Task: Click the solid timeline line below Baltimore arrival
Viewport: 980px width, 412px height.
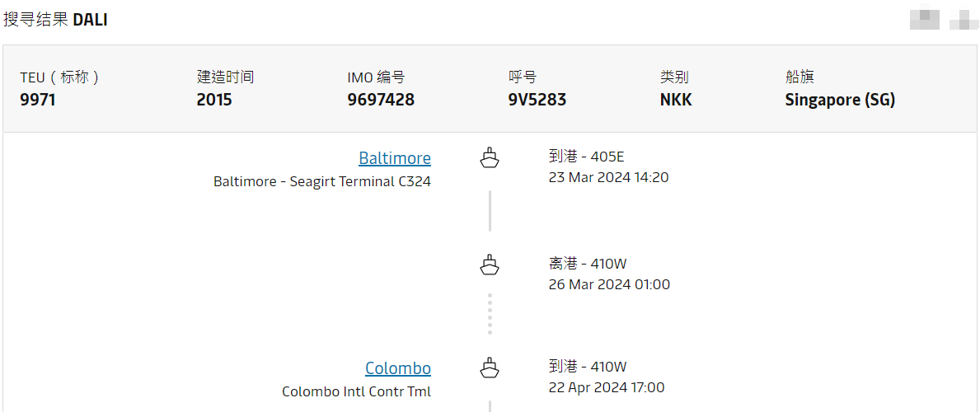Action: tap(490, 211)
